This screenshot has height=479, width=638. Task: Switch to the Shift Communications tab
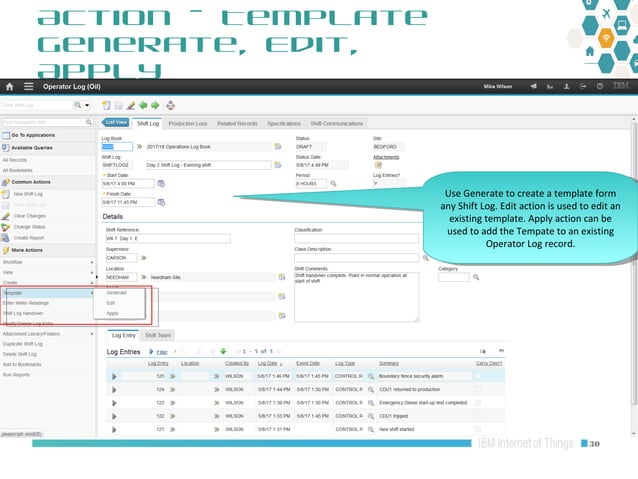tap(336, 123)
